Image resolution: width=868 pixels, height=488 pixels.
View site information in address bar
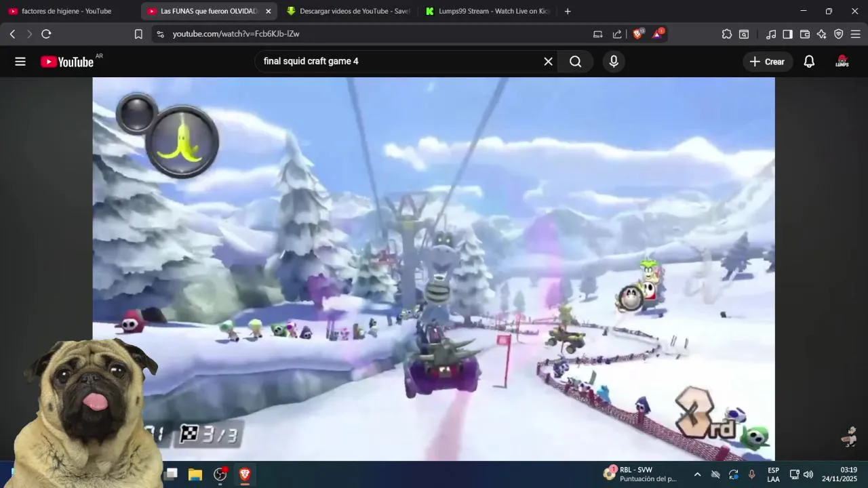coord(160,34)
